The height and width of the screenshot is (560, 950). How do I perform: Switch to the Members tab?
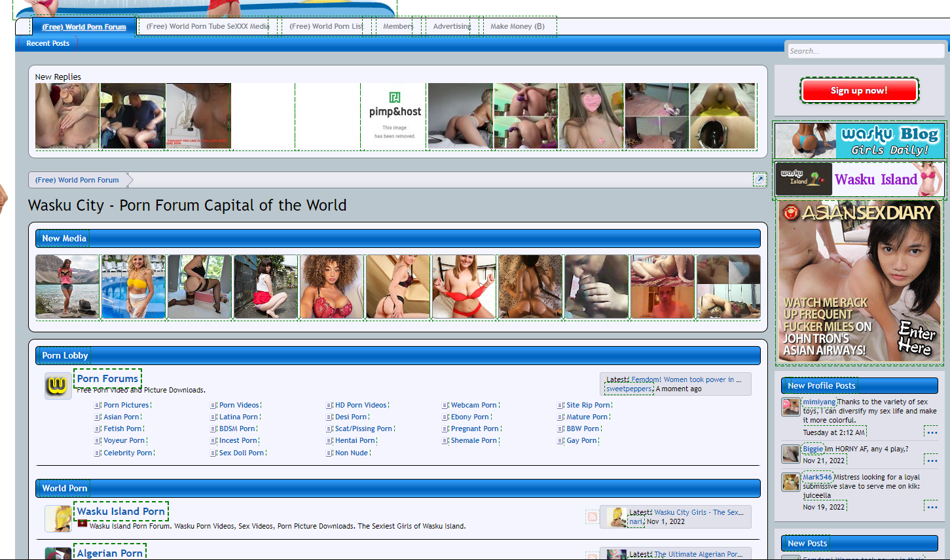(x=398, y=27)
